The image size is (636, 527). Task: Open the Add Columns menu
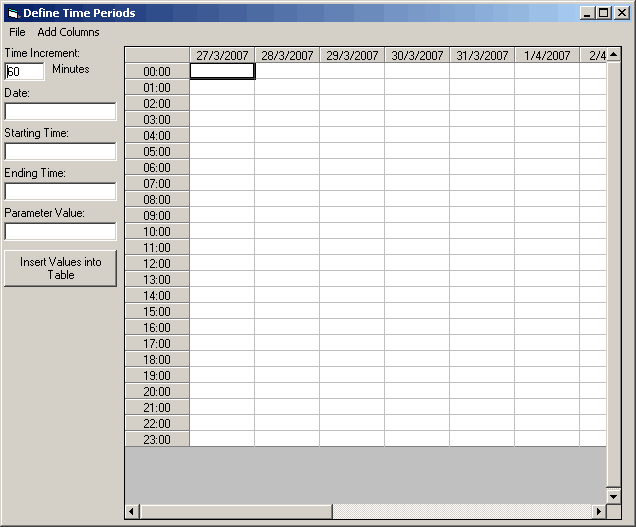[68, 32]
